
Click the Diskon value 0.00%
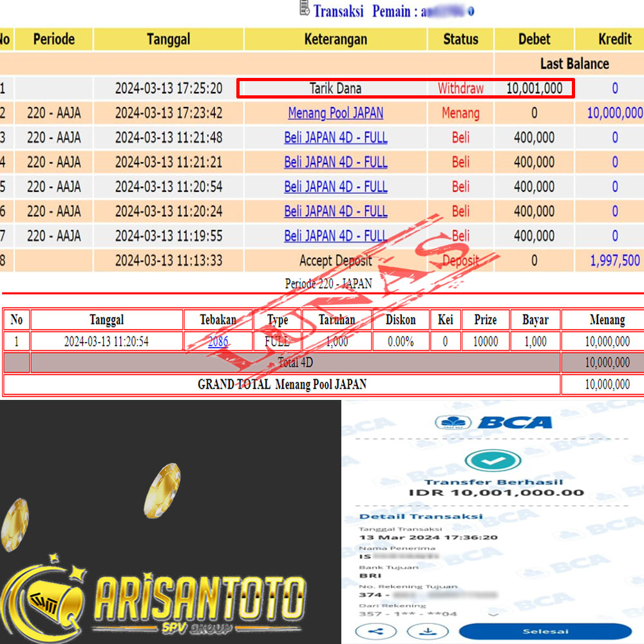(x=401, y=341)
